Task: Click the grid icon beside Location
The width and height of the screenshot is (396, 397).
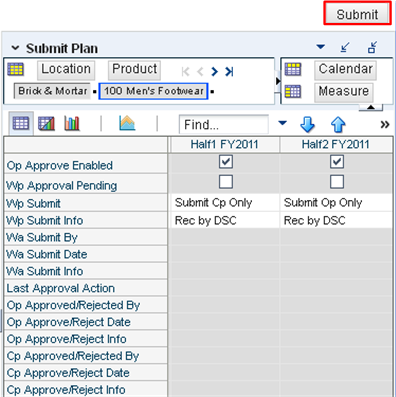Action: click(x=15, y=69)
